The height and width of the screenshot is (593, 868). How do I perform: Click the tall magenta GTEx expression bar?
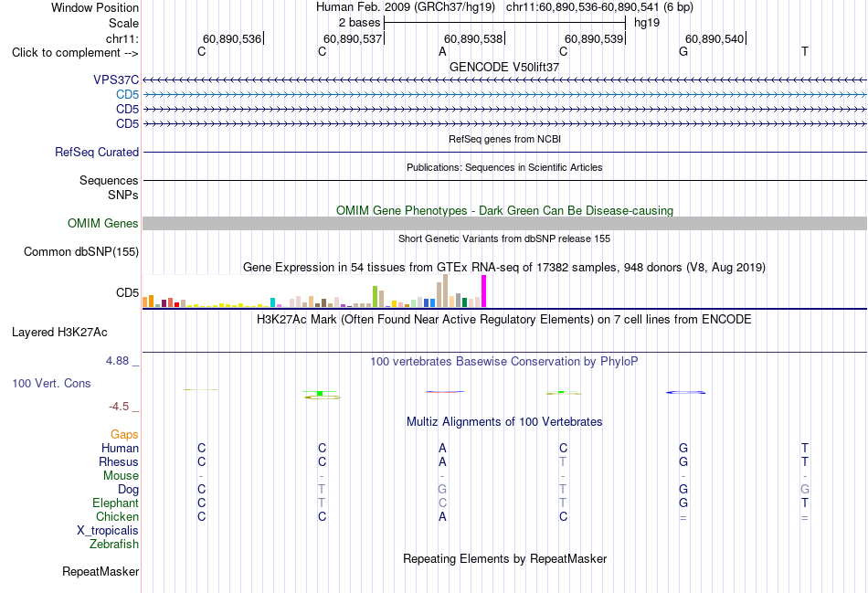point(484,291)
